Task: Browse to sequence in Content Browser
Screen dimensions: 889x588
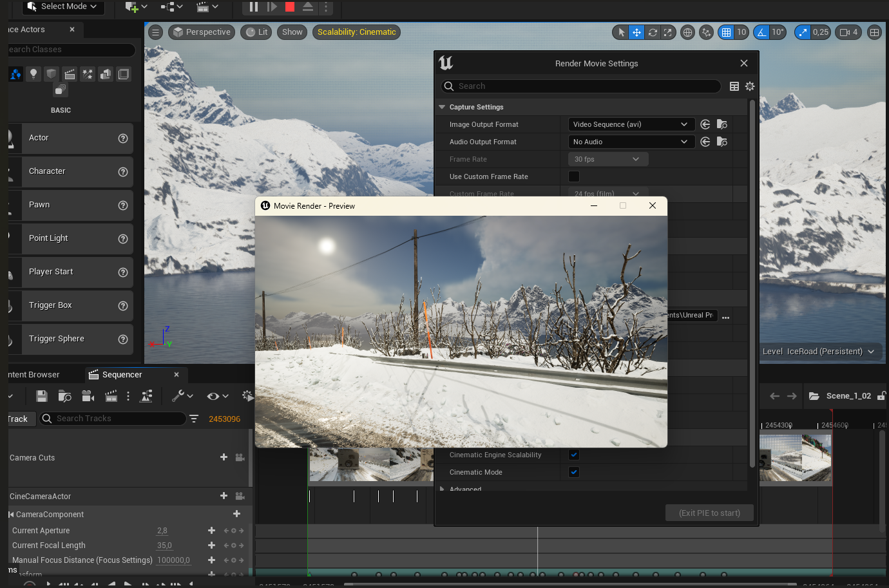Action: coord(64,396)
